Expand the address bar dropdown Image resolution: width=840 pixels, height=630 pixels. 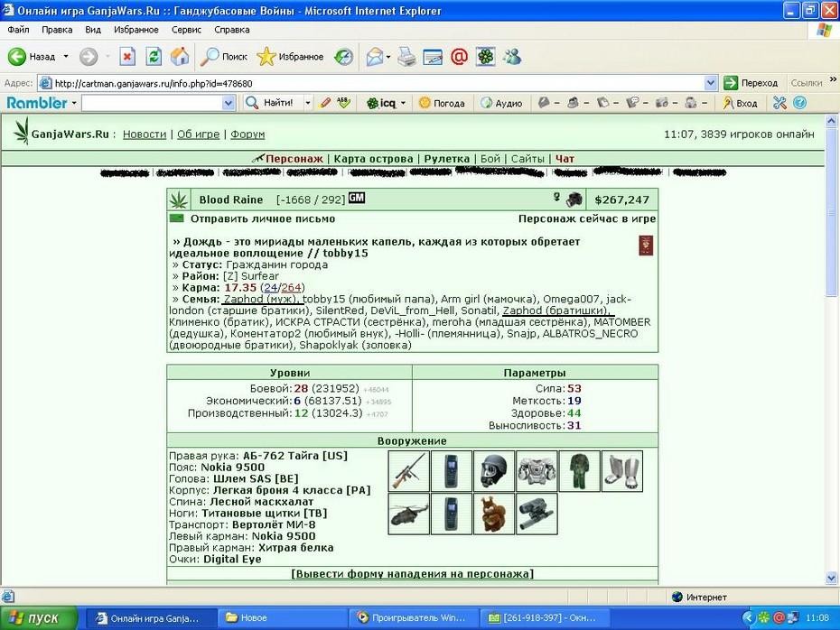pyautogui.click(x=710, y=83)
